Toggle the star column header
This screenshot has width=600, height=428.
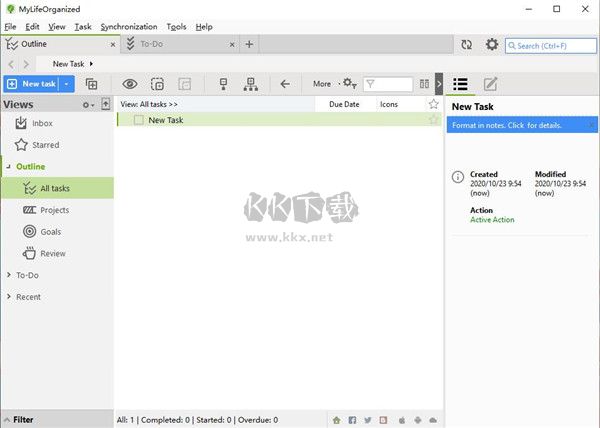point(433,104)
